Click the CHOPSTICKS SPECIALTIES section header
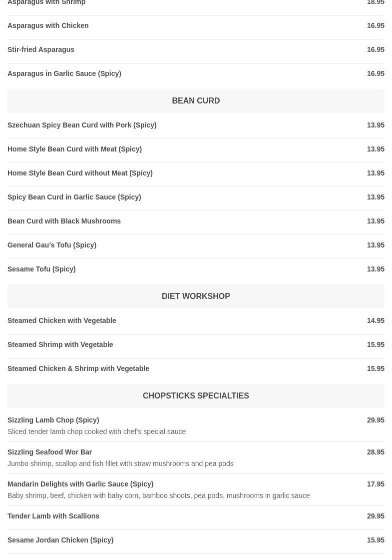392x560 pixels. tap(196, 395)
